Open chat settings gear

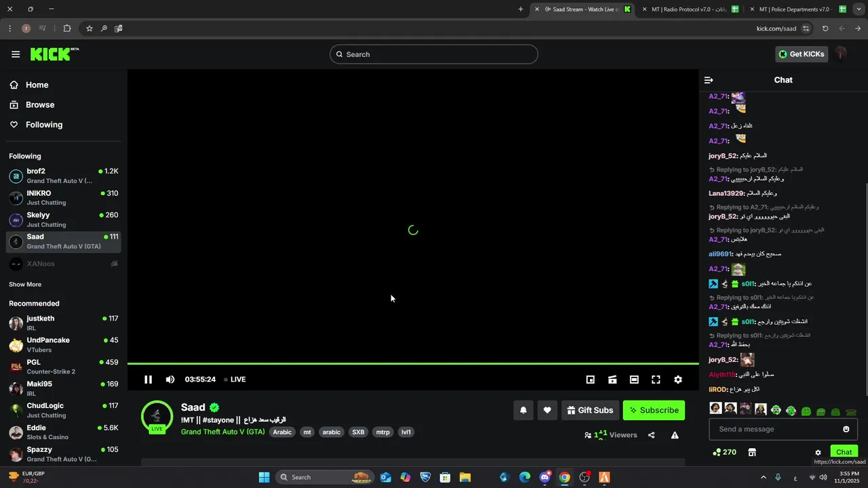click(818, 452)
